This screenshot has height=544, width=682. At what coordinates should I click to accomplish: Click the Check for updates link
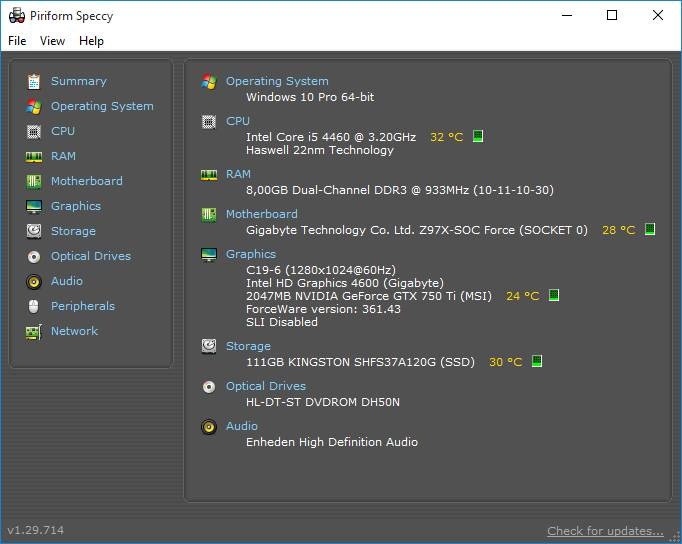(605, 531)
